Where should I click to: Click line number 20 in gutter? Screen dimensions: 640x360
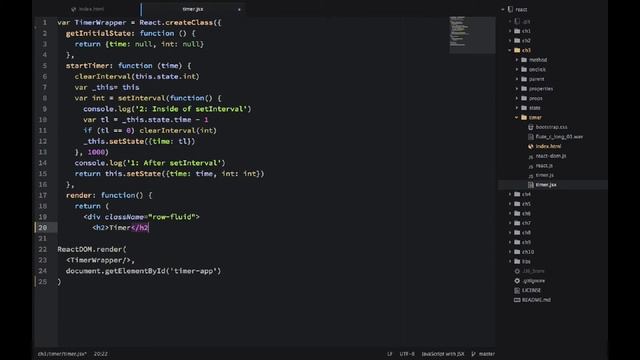(42, 227)
